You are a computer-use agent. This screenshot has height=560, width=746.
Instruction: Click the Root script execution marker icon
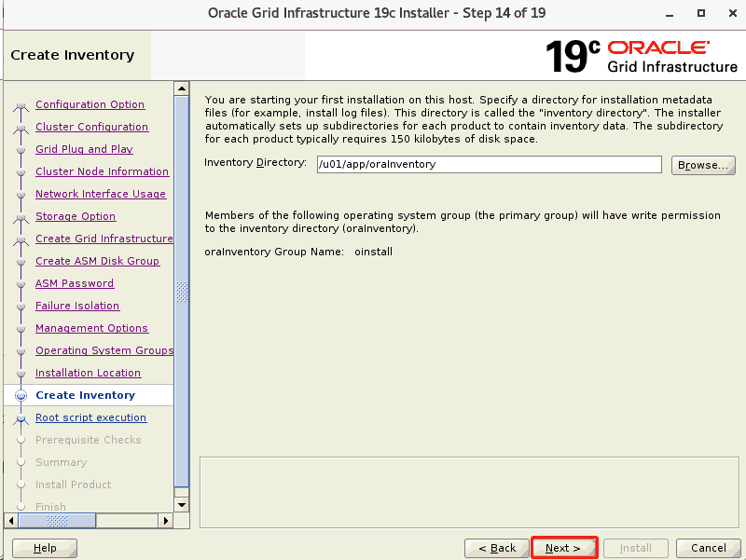21,418
